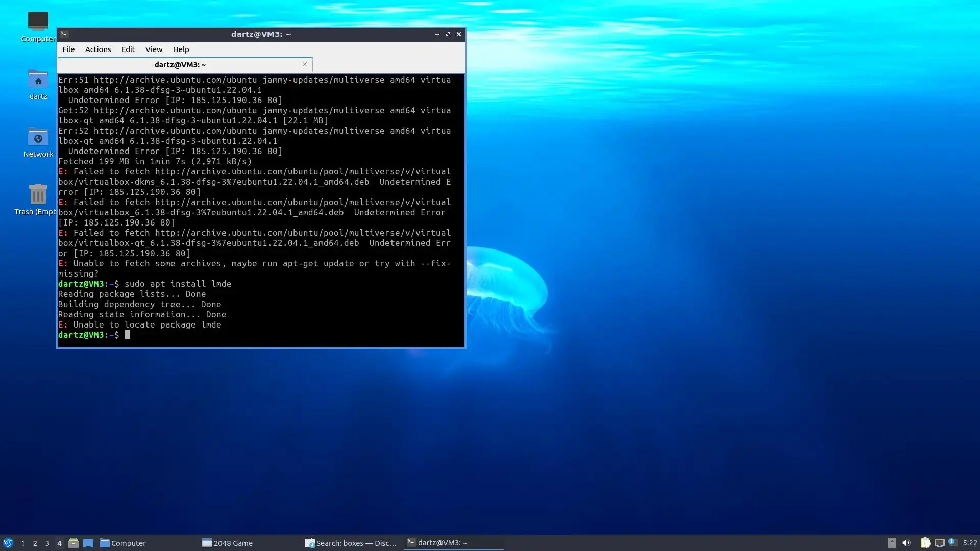Switch to virtual desktop 3
Screen dimensions: 980x551
47,543
